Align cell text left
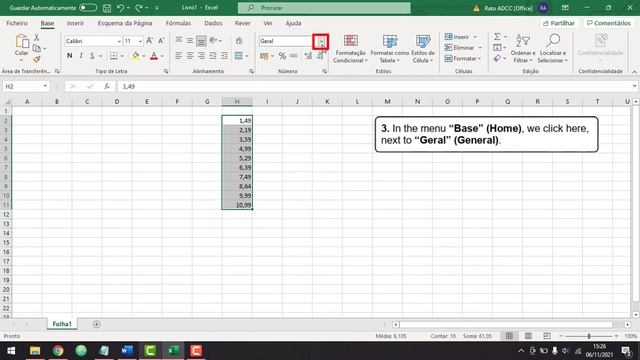Screen dimensions: 640x360 point(178,56)
